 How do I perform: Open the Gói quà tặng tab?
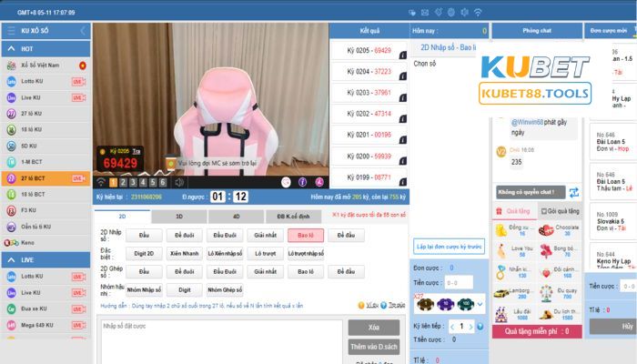click(x=560, y=211)
